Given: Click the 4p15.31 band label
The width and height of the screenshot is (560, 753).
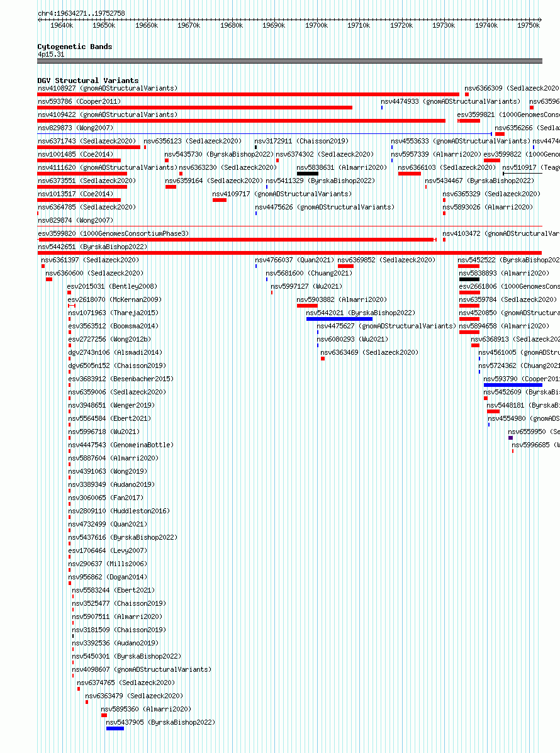Looking at the screenshot, I should pyautogui.click(x=51, y=54).
